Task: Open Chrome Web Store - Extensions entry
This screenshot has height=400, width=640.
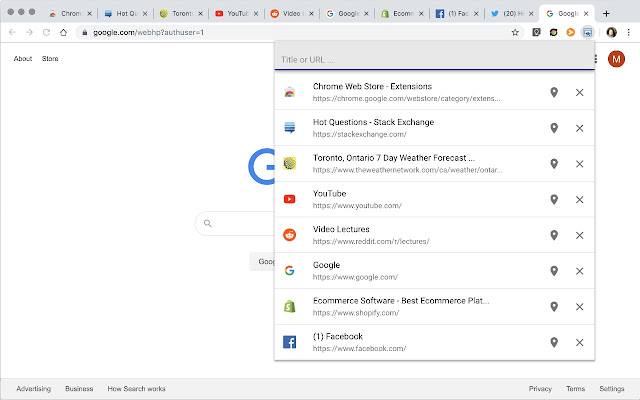Action: pos(372,87)
